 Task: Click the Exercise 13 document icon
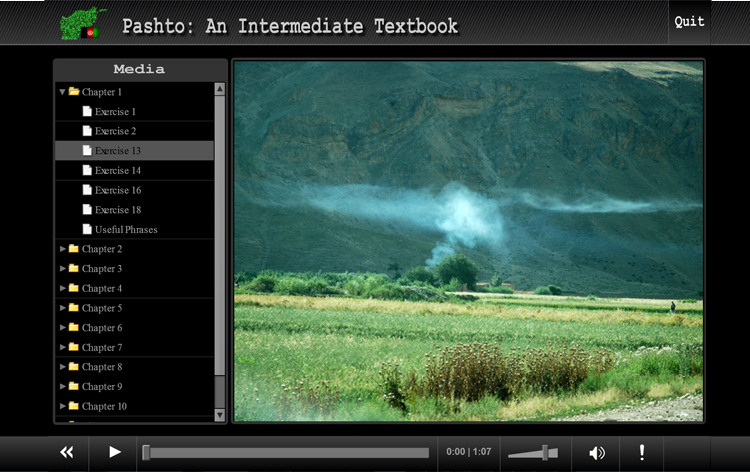(x=87, y=150)
